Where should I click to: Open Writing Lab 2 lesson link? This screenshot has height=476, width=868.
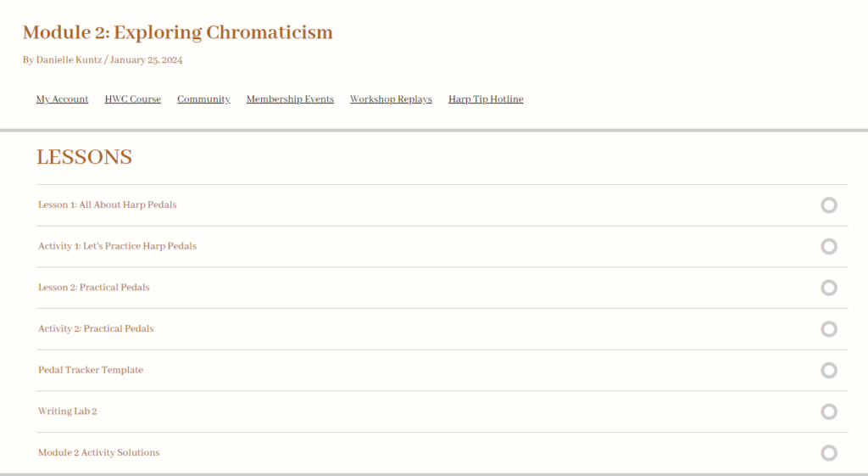pyautogui.click(x=68, y=412)
